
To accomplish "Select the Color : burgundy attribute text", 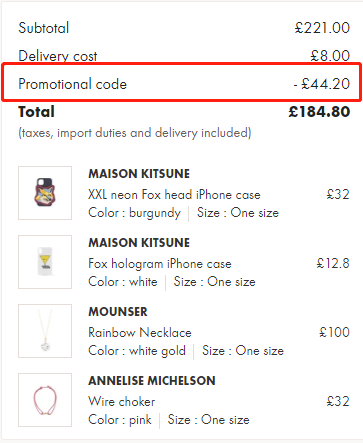I will (x=134, y=213).
